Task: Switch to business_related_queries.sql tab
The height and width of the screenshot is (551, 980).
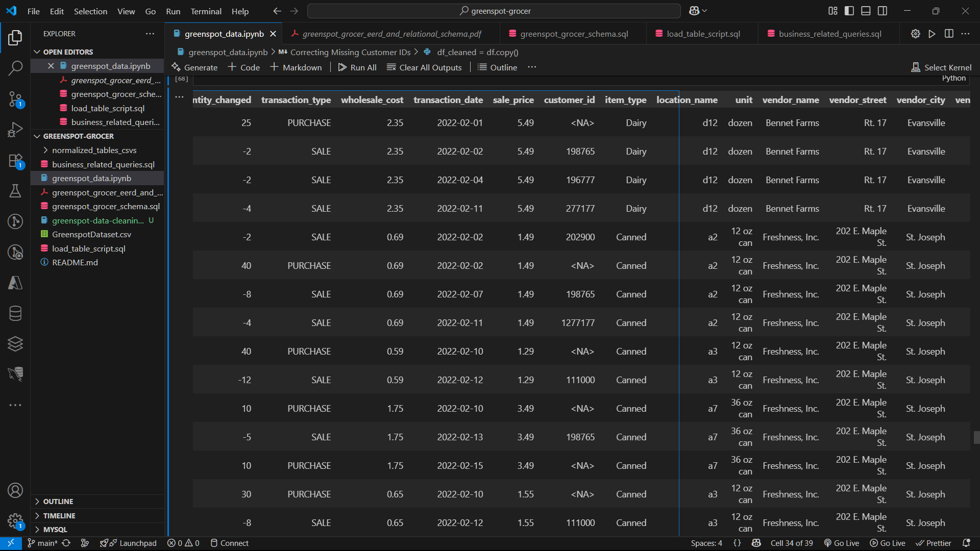Action: pyautogui.click(x=830, y=34)
